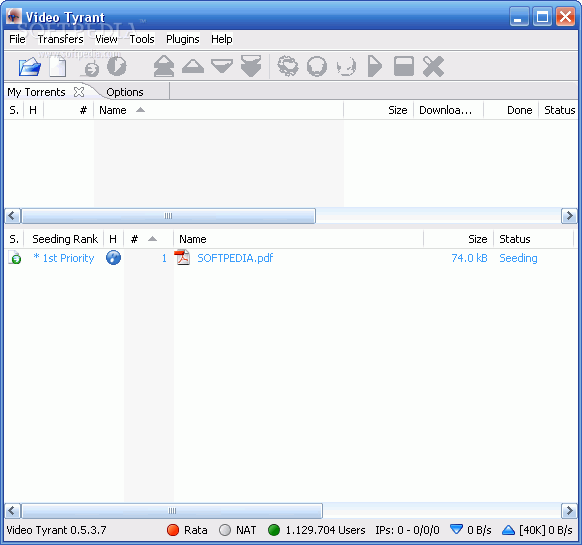Select the SOFTPEDIA.pdf torrent name
The width and height of the screenshot is (582, 545).
(235, 258)
